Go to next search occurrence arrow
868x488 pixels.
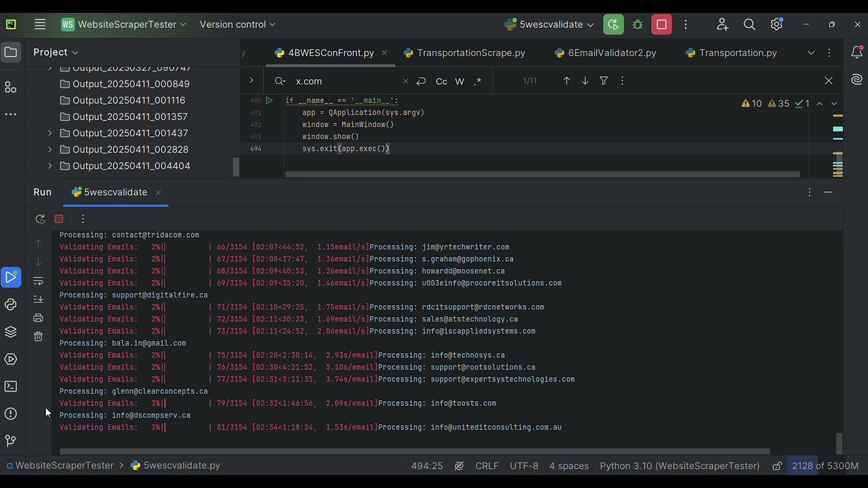(585, 81)
